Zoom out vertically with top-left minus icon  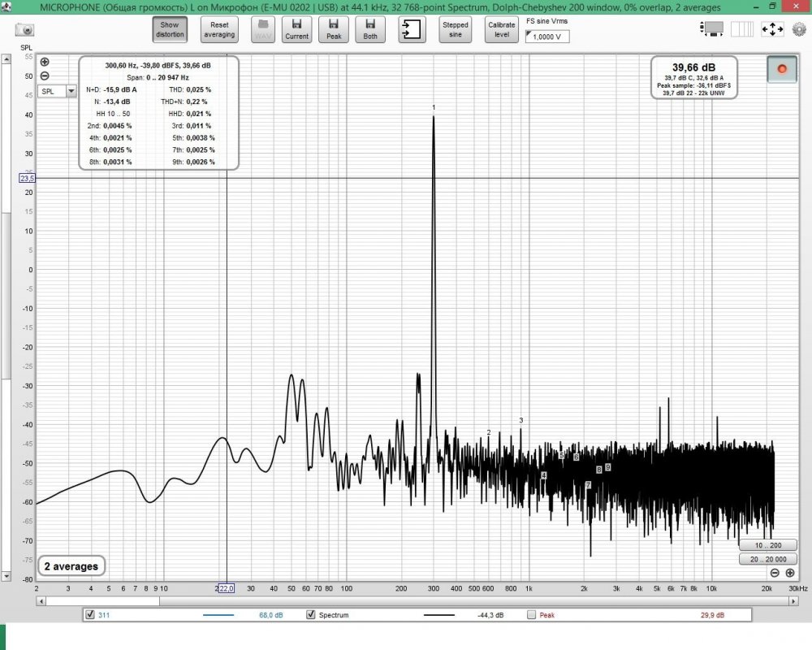(x=45, y=76)
